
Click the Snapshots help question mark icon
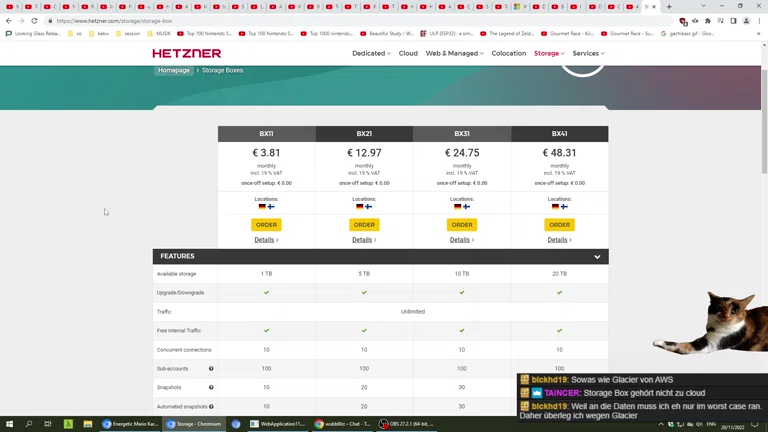[211, 388]
